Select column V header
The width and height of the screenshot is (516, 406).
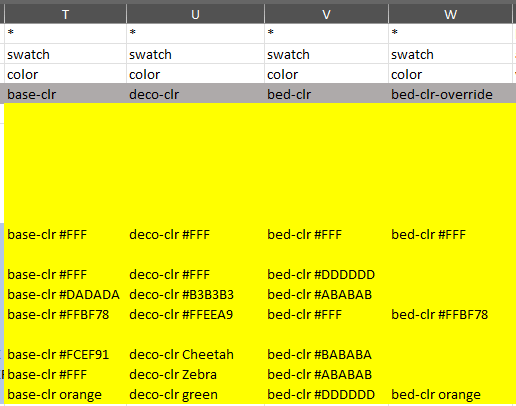(x=326, y=14)
